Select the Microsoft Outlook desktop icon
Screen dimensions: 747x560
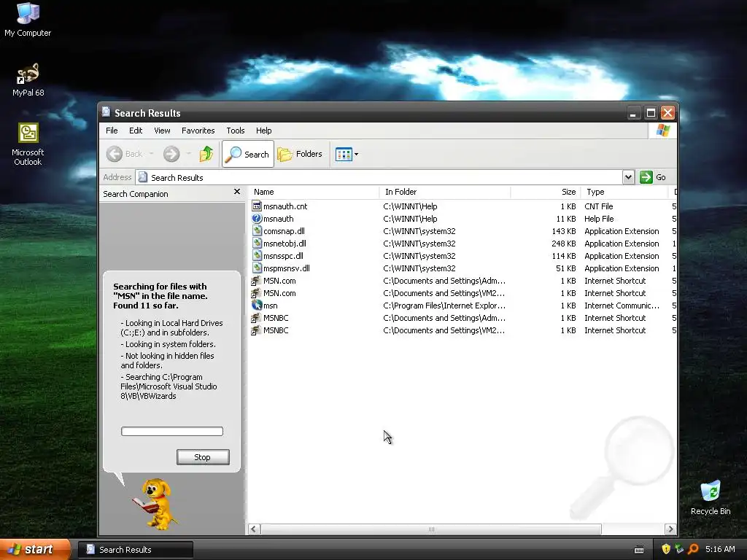[28, 144]
